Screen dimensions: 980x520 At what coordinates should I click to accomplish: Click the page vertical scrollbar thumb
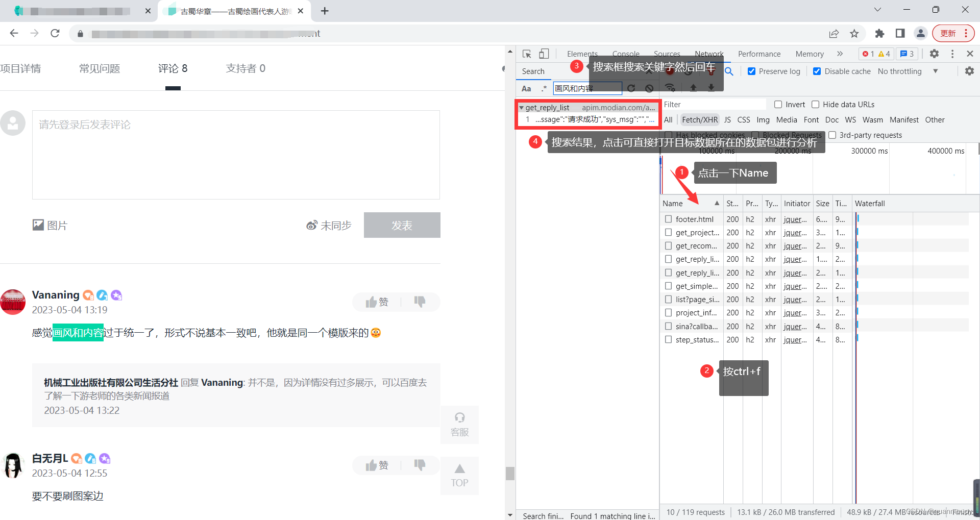pyautogui.click(x=509, y=473)
